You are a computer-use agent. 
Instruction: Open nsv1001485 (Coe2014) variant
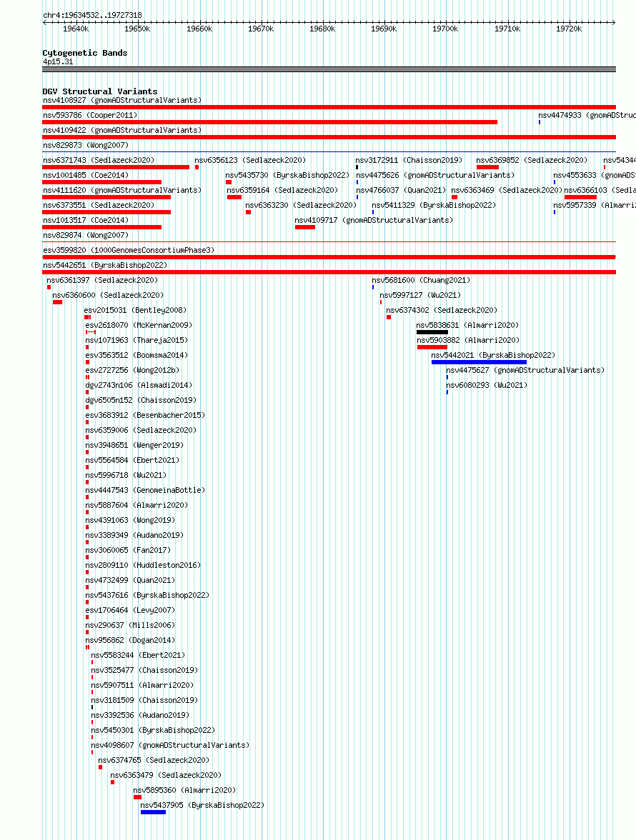[86, 175]
